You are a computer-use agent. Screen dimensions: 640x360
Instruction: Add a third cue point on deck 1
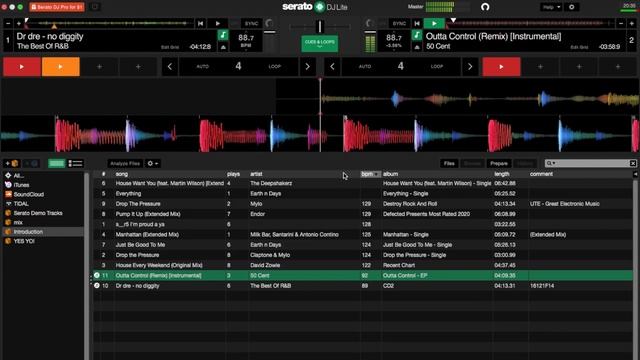99,67
